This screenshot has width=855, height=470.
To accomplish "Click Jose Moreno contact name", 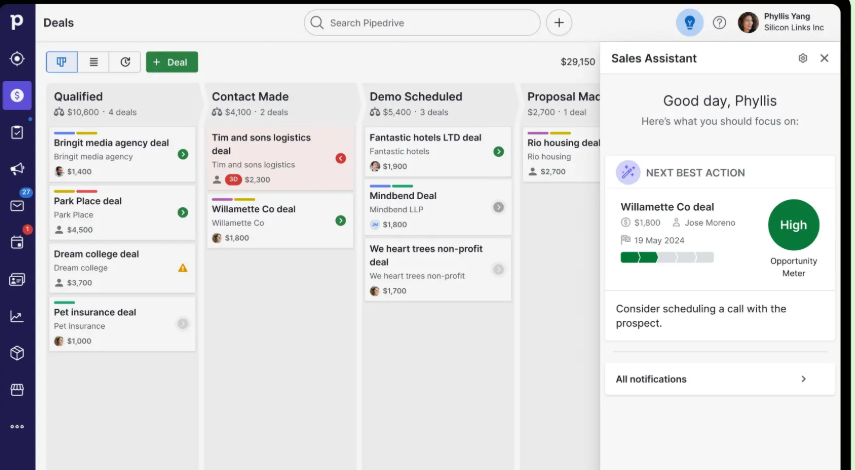I will 710,222.
